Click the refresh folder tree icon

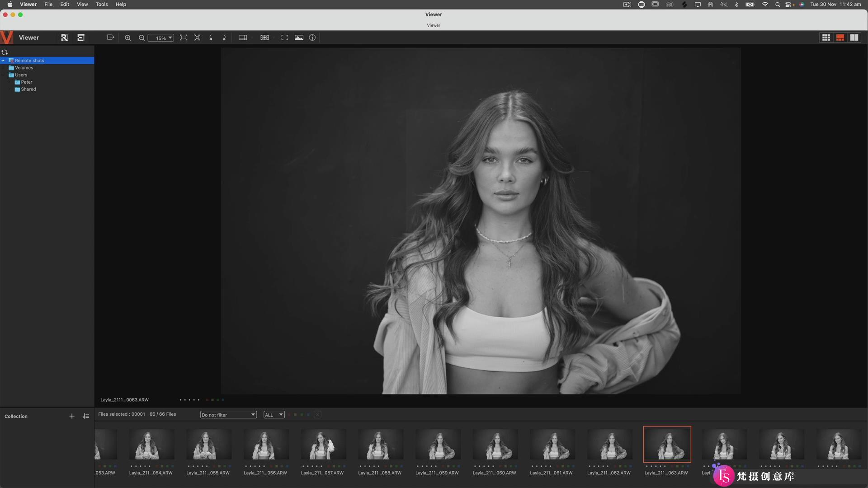[5, 52]
